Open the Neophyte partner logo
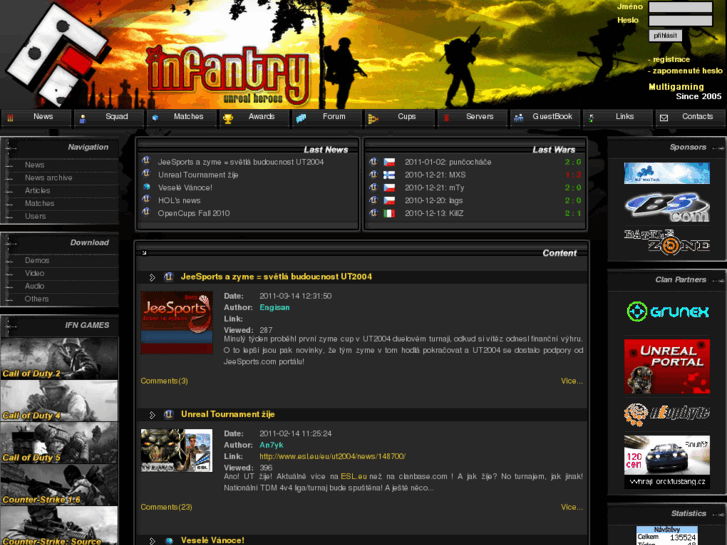The width and height of the screenshot is (727, 545). point(667,414)
